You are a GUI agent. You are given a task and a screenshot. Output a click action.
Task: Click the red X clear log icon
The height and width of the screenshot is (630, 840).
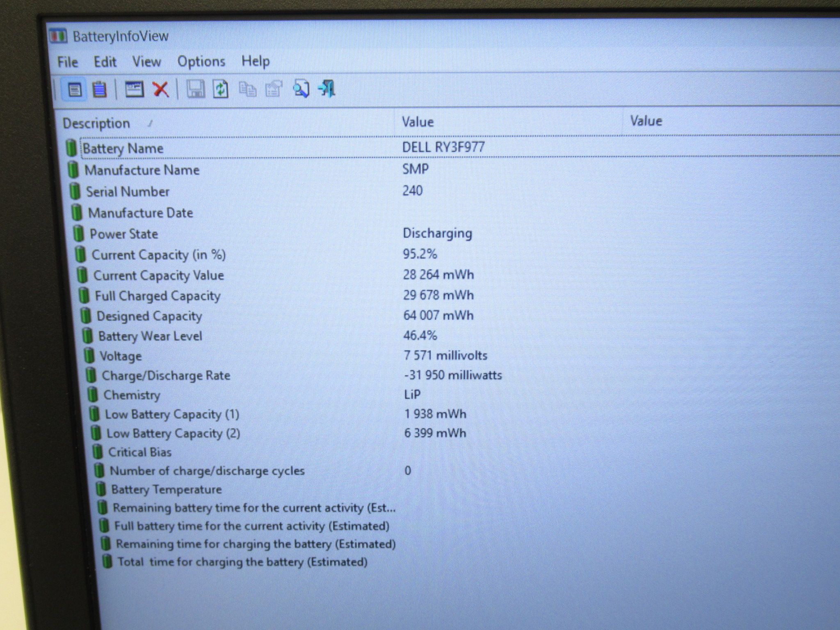coord(161,89)
